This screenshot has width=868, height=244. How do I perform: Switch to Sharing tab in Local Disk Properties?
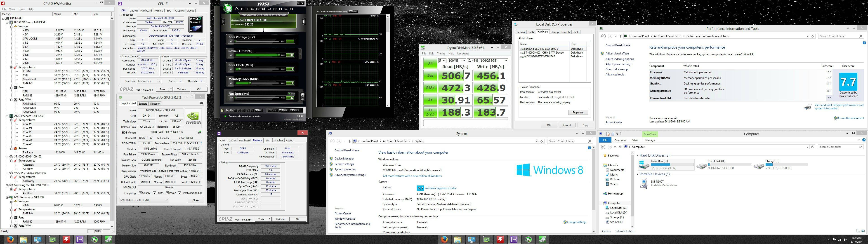(554, 32)
